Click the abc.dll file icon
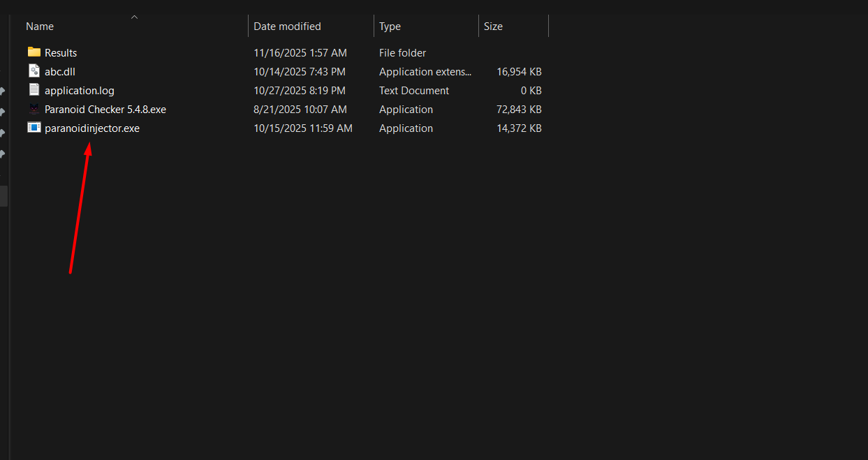Viewport: 868px width, 460px height. [x=34, y=71]
